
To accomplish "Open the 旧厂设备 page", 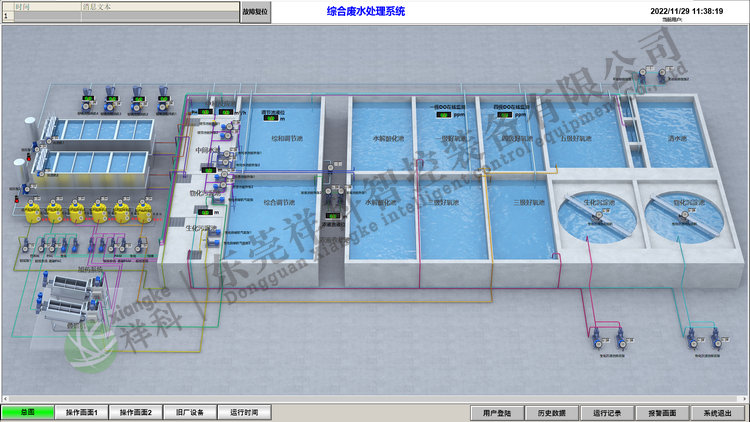I will click(x=190, y=412).
